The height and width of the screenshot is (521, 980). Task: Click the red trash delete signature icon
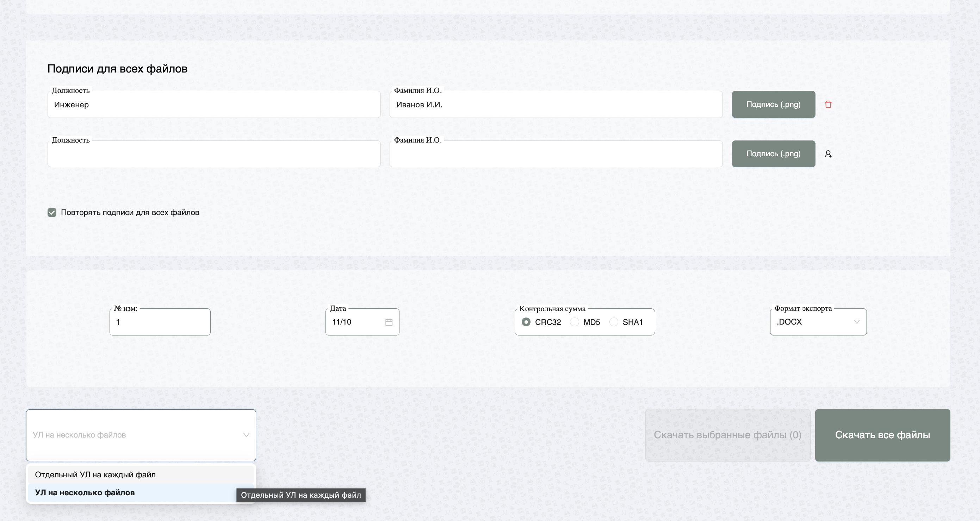pyautogui.click(x=828, y=104)
